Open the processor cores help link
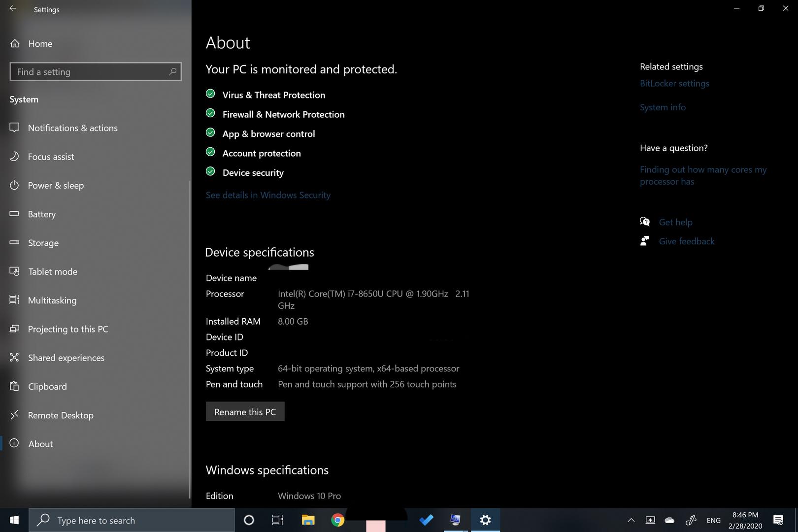This screenshot has width=798, height=532. pos(703,175)
